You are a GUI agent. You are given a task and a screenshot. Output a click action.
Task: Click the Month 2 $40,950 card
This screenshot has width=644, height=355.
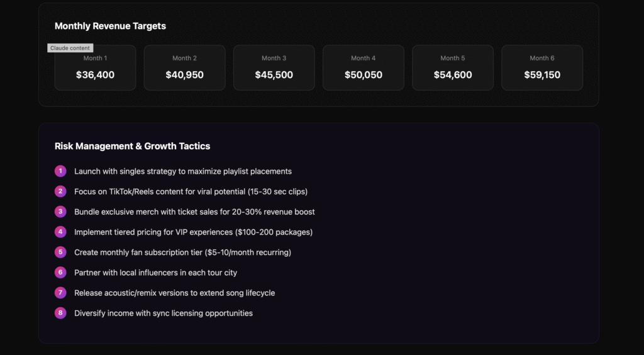coord(184,67)
